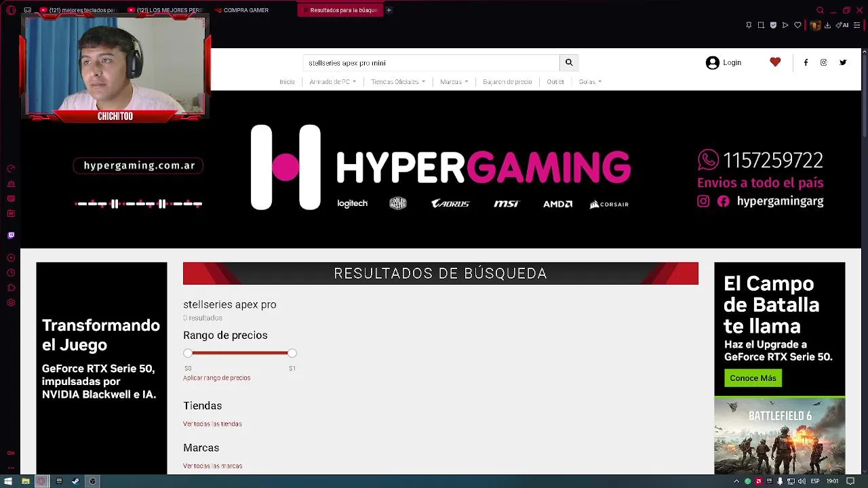Switch to the 'LOS MEJORES PER' YouTube tab
The image size is (868, 488).
click(x=165, y=10)
